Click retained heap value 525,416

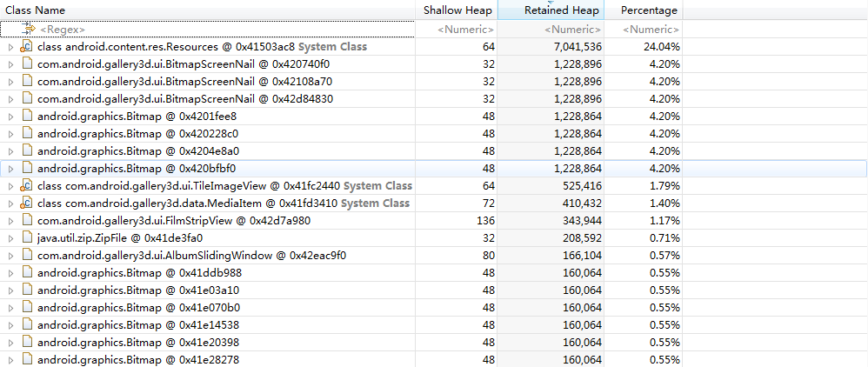coord(581,186)
